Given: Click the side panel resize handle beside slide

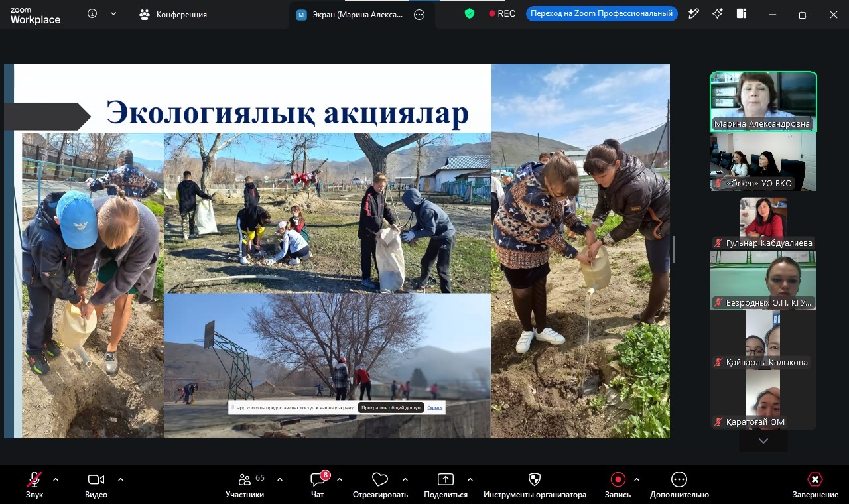Looking at the screenshot, I should coord(674,250).
